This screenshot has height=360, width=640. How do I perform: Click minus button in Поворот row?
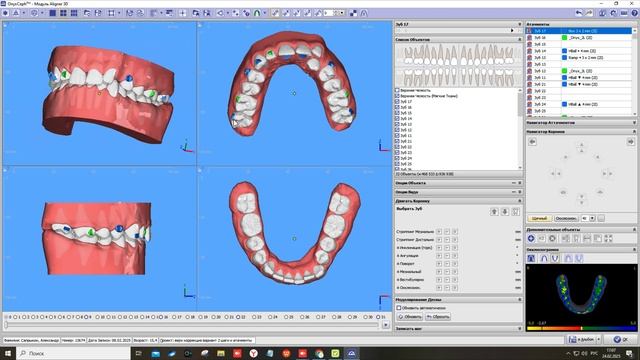tap(447, 264)
